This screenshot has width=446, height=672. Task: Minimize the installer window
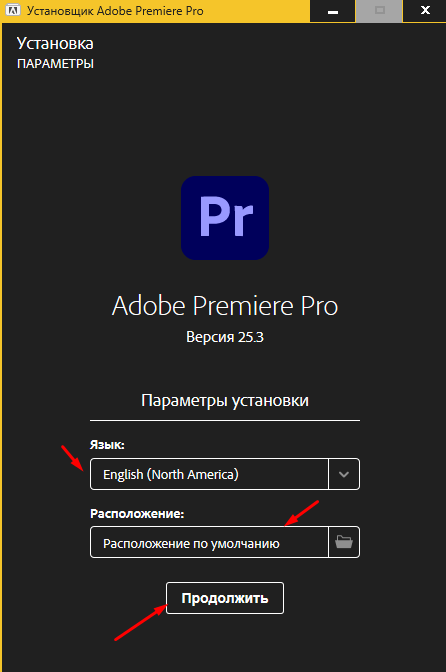[x=332, y=11]
